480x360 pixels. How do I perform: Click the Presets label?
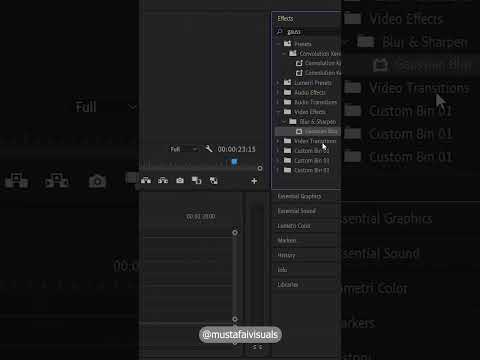click(303, 44)
